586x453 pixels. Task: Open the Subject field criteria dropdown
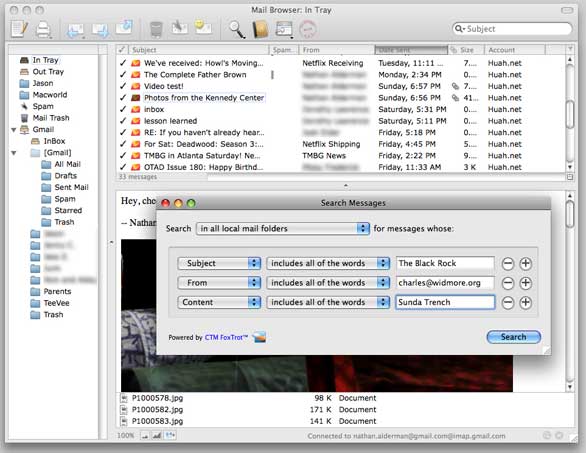click(219, 263)
